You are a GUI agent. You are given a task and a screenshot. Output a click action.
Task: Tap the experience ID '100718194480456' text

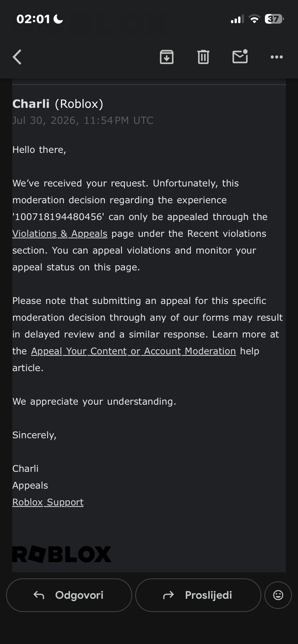[58, 217]
